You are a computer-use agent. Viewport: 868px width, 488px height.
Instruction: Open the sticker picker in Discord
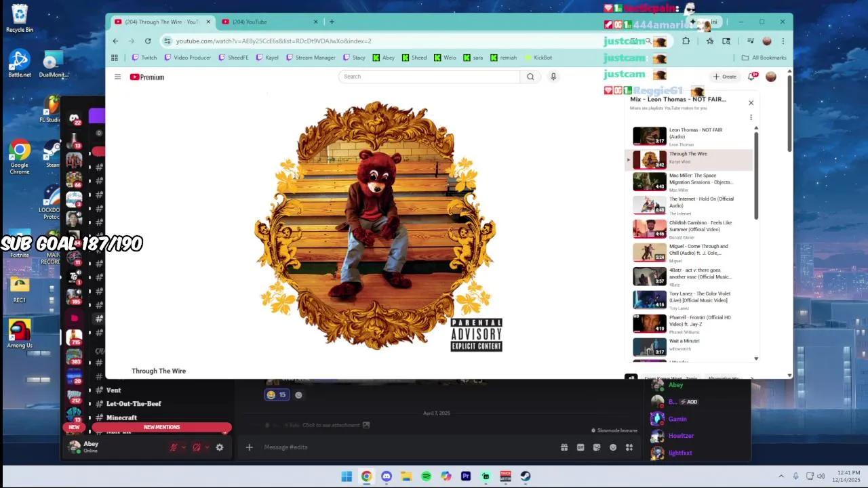[x=597, y=447]
